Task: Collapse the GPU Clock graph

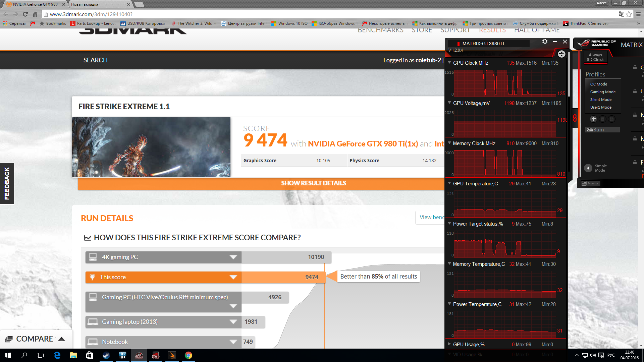Action: click(x=449, y=63)
